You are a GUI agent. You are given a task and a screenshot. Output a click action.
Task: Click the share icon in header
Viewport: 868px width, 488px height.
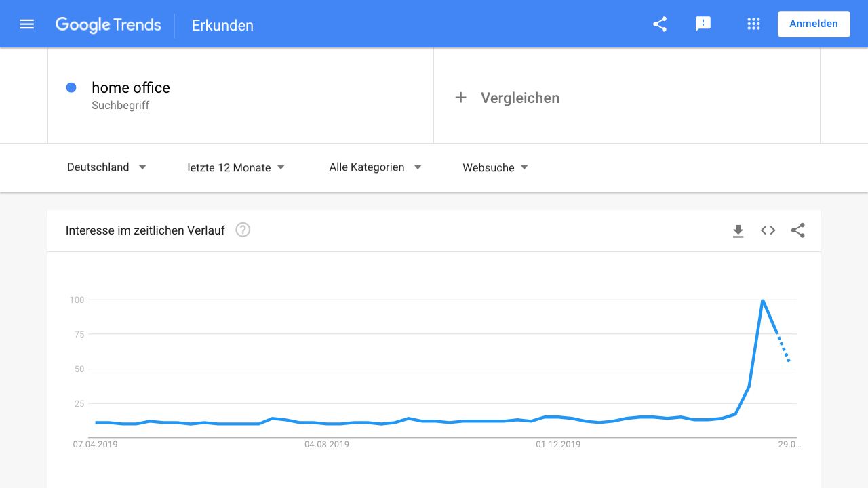coord(660,24)
